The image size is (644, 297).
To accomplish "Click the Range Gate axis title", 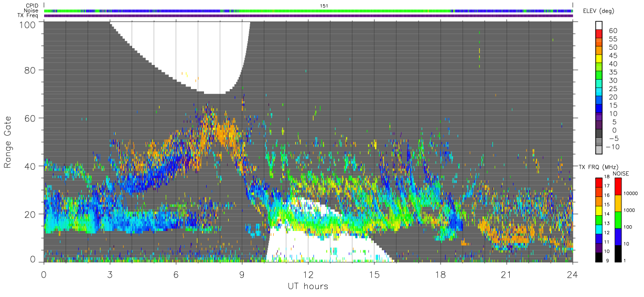I will [8, 141].
